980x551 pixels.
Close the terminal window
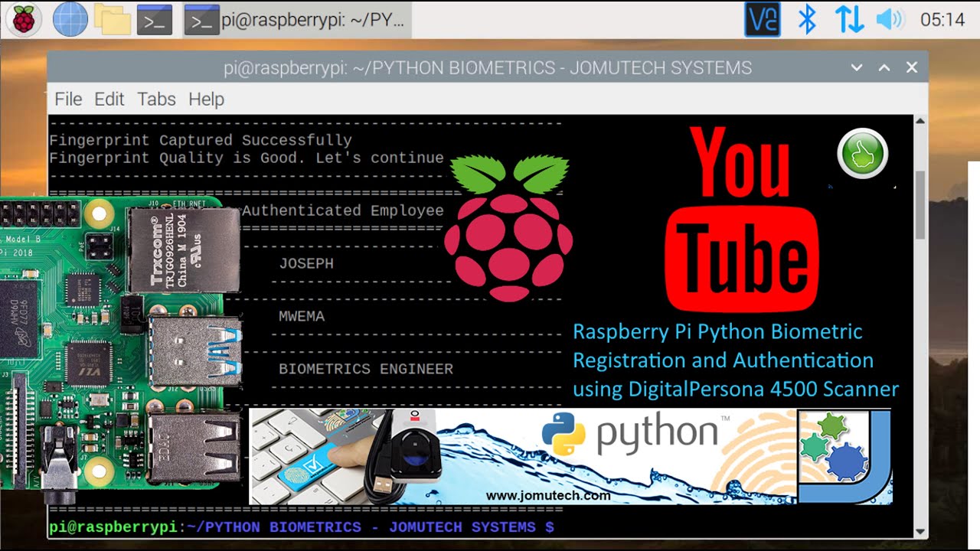coord(912,67)
